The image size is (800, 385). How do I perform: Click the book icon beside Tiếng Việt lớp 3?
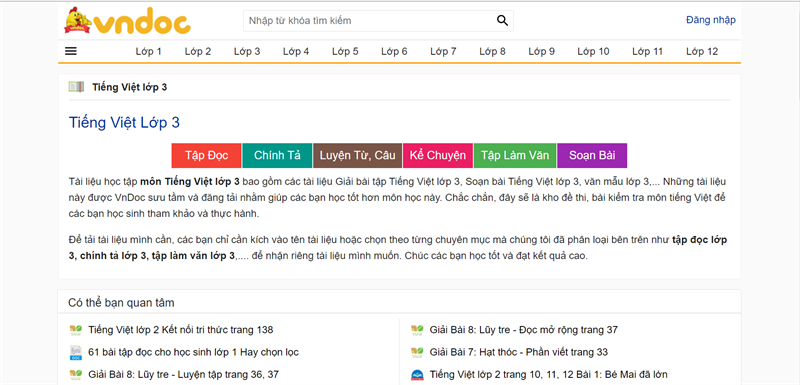tap(76, 87)
